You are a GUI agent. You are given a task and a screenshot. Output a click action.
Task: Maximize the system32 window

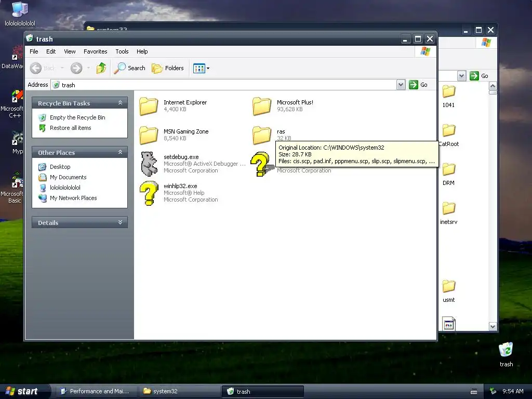tap(478, 30)
